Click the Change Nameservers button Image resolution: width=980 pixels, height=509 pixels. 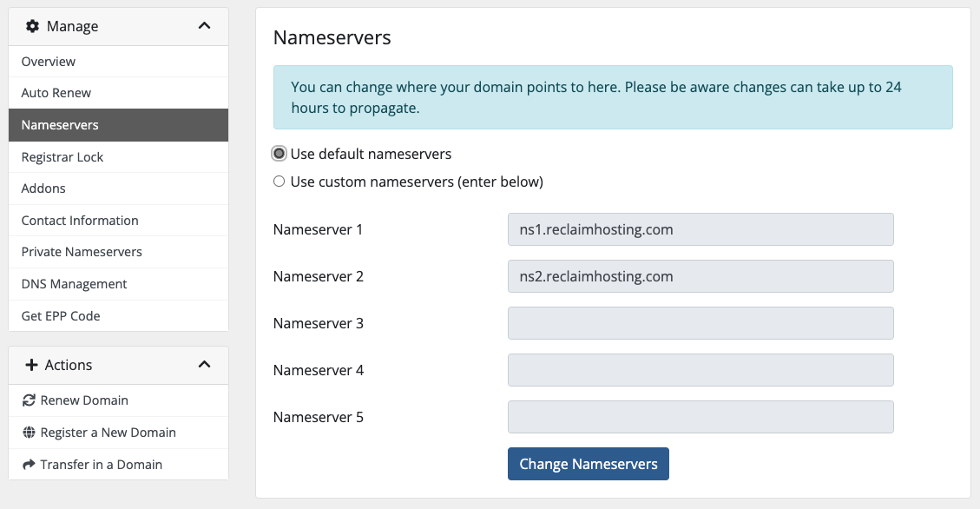pos(589,464)
